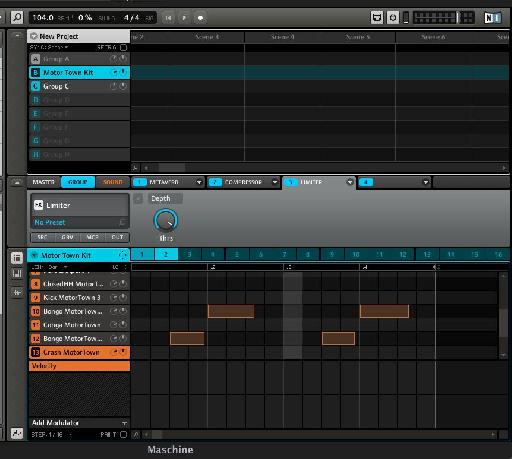Open the pattern length Bar dropdown
Viewport: 512px width, 459px height.
58,267
